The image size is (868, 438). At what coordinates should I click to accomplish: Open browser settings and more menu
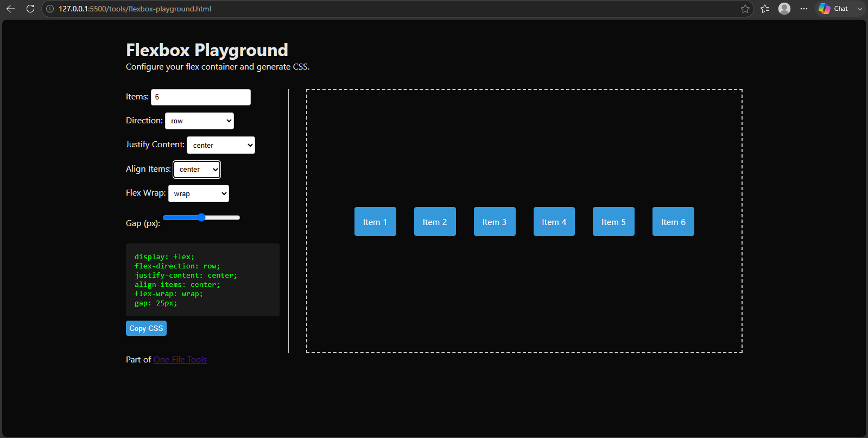804,9
